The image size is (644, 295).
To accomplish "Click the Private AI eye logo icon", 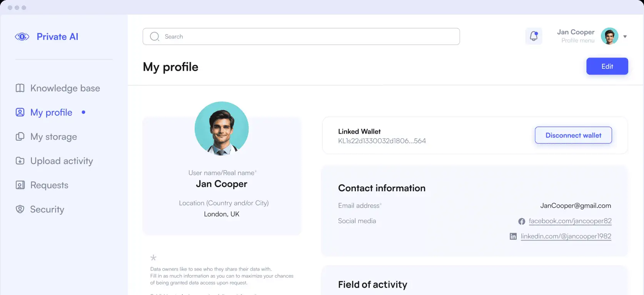I will [x=22, y=37].
